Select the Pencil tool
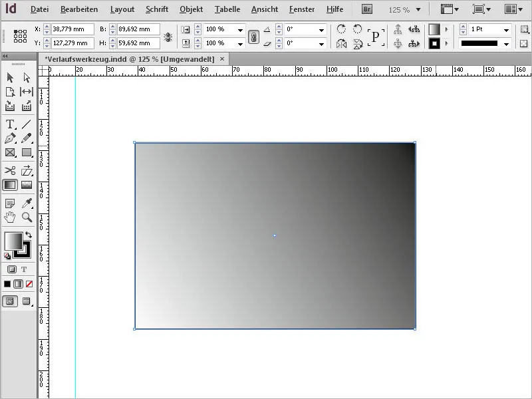This screenshot has width=532, height=399. 27,138
